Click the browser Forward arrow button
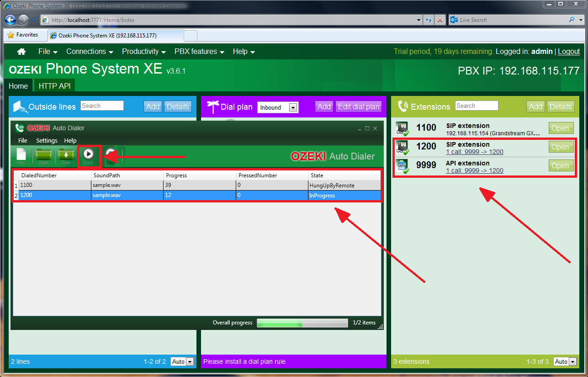The height and width of the screenshot is (377, 588). [23, 20]
